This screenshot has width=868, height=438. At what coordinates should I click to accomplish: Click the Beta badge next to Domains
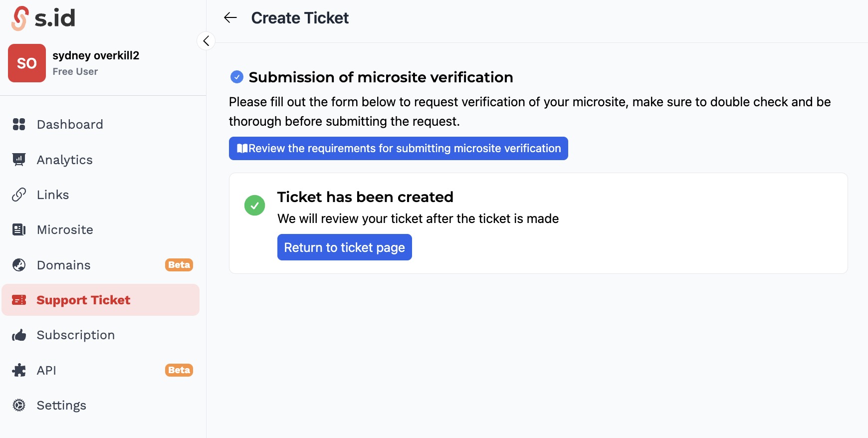179,265
